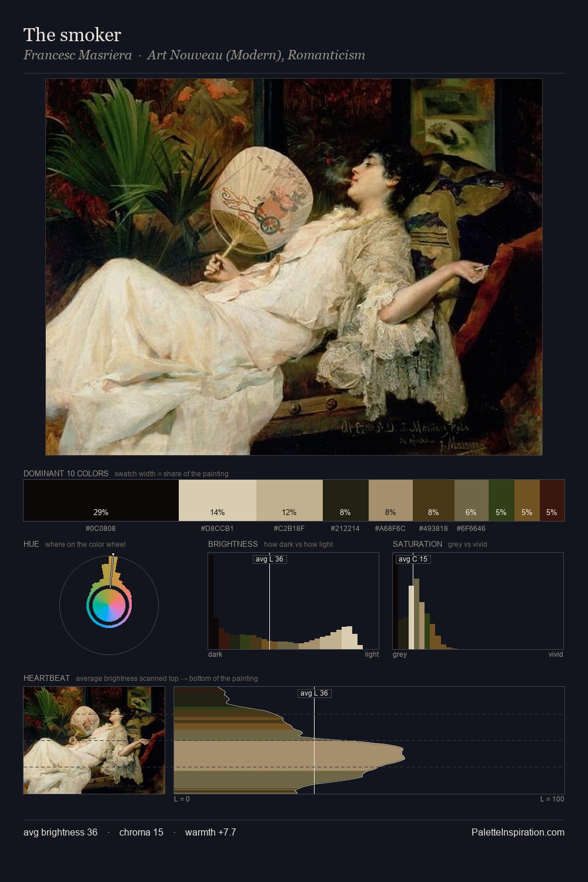The width and height of the screenshot is (588, 882).
Task: Click the hex label #0C0808
Action: coord(101,529)
